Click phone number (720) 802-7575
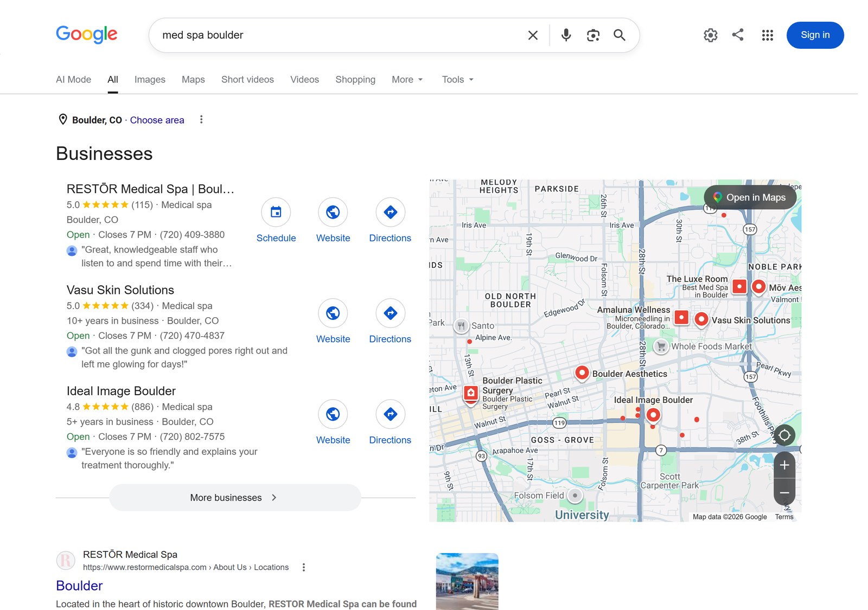 pos(192,436)
